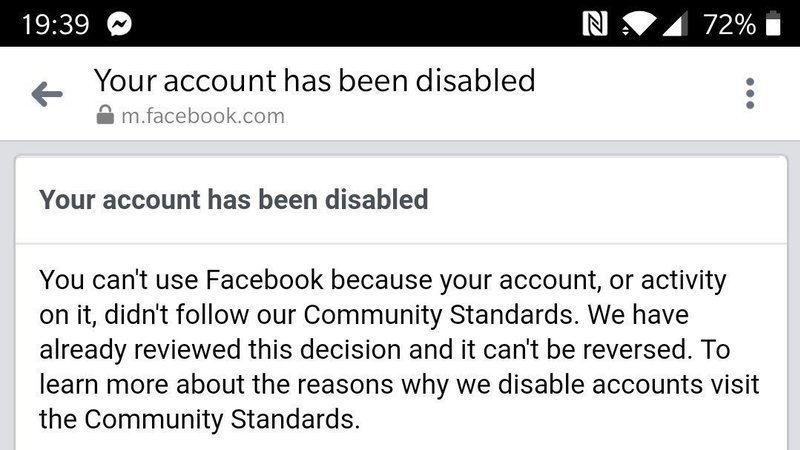The image size is (800, 450).
Task: Tap the 19:39 clock in status bar
Action: click(55, 24)
